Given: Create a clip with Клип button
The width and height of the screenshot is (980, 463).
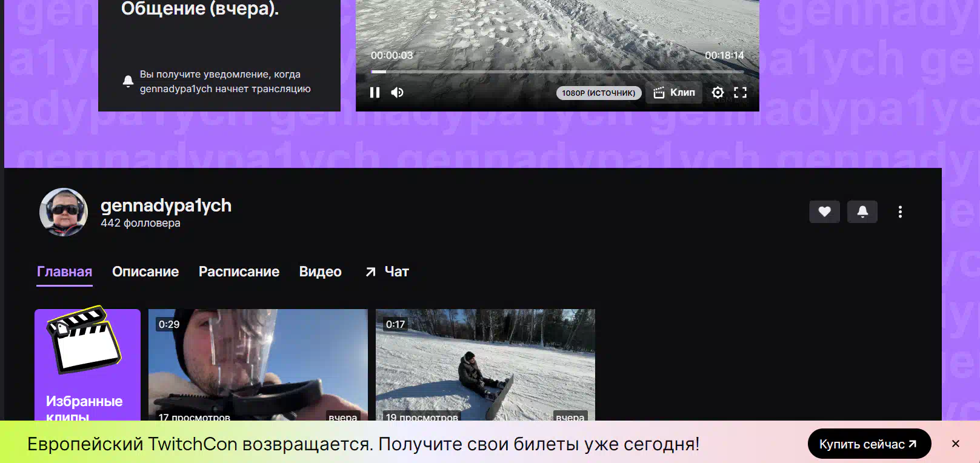Looking at the screenshot, I should point(674,93).
